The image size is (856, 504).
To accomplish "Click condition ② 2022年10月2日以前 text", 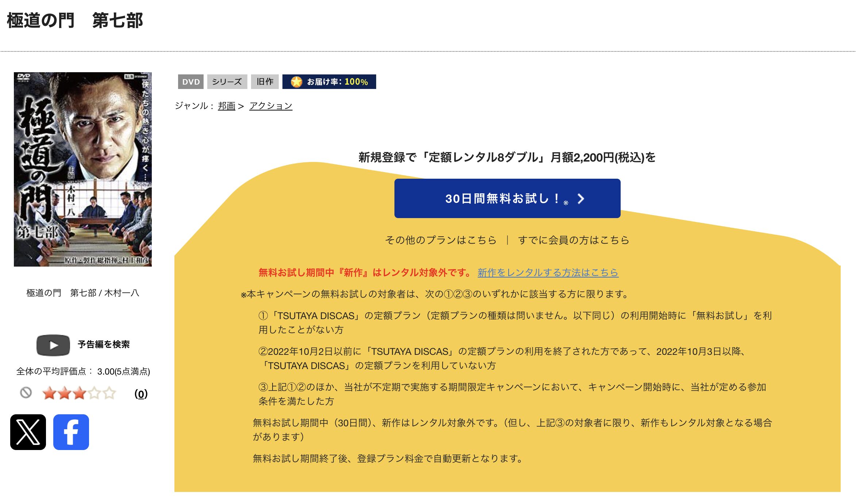I will click(x=503, y=358).
